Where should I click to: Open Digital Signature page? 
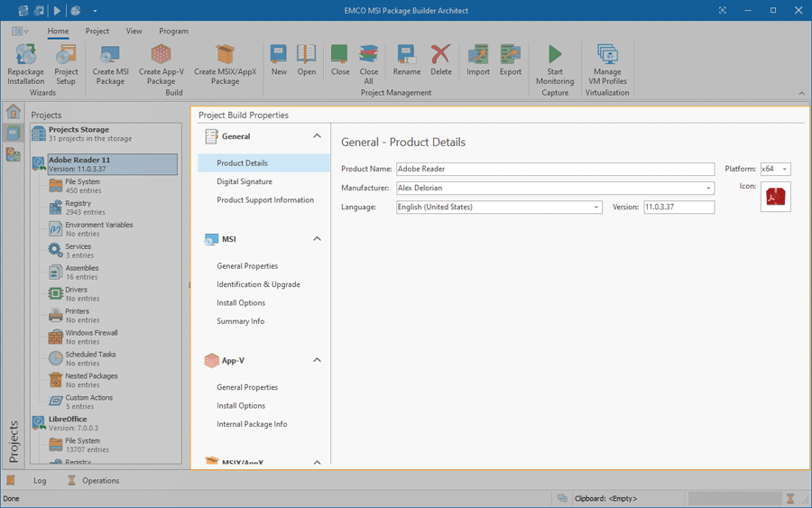245,181
